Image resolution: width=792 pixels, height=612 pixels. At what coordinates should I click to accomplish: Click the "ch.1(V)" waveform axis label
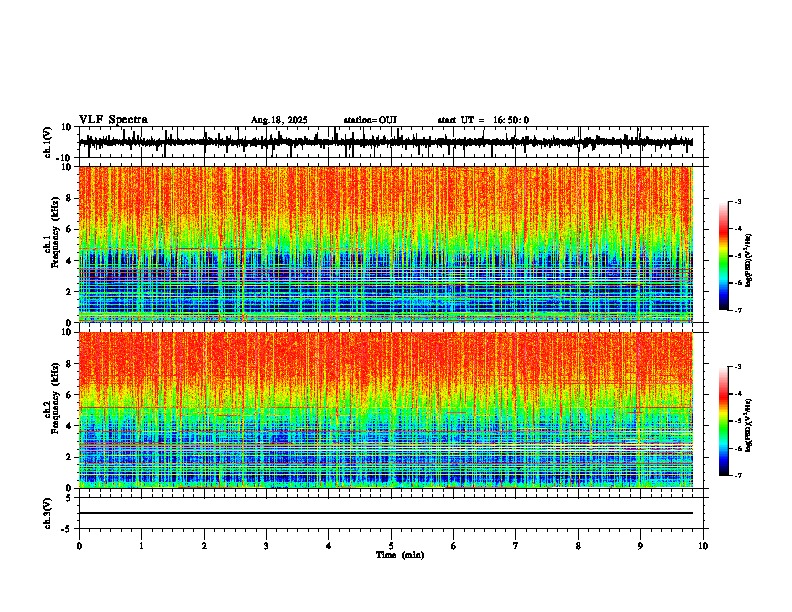(48, 142)
